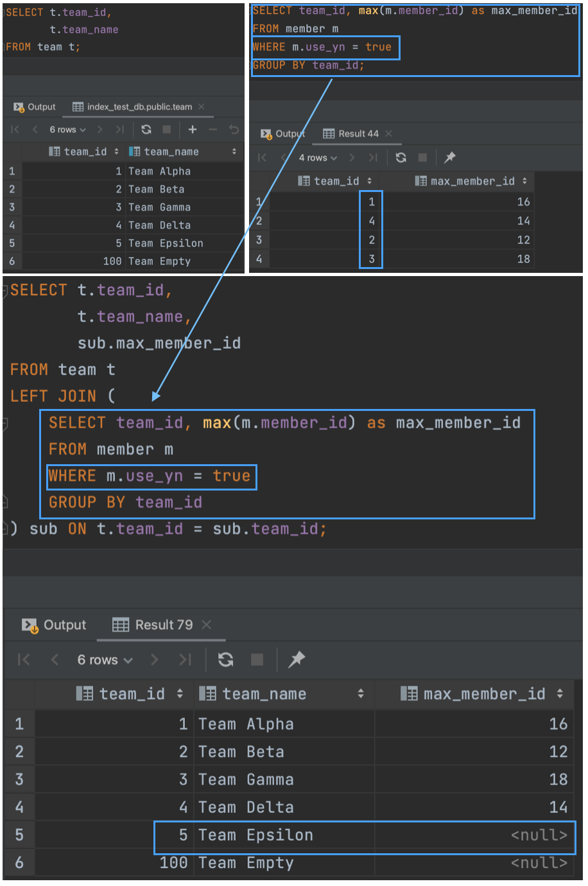Image resolution: width=588 pixels, height=886 pixels.
Task: Select 'Team Delta' cell in team table grid
Action: (184, 225)
